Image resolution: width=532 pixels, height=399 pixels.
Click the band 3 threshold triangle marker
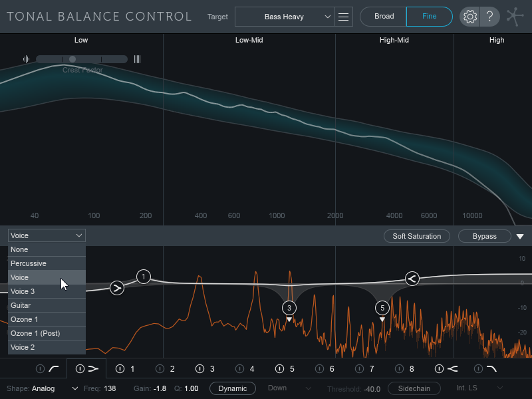(289, 319)
